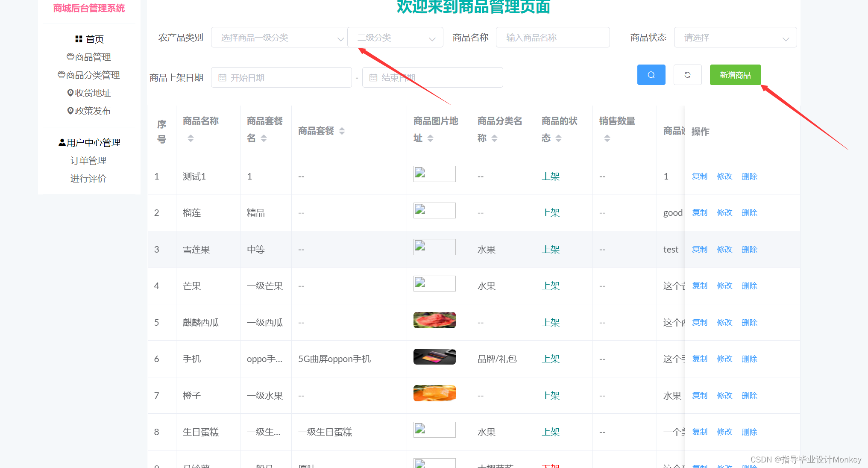Open 收货地址 in sidebar
The image size is (868, 468).
pos(89,93)
